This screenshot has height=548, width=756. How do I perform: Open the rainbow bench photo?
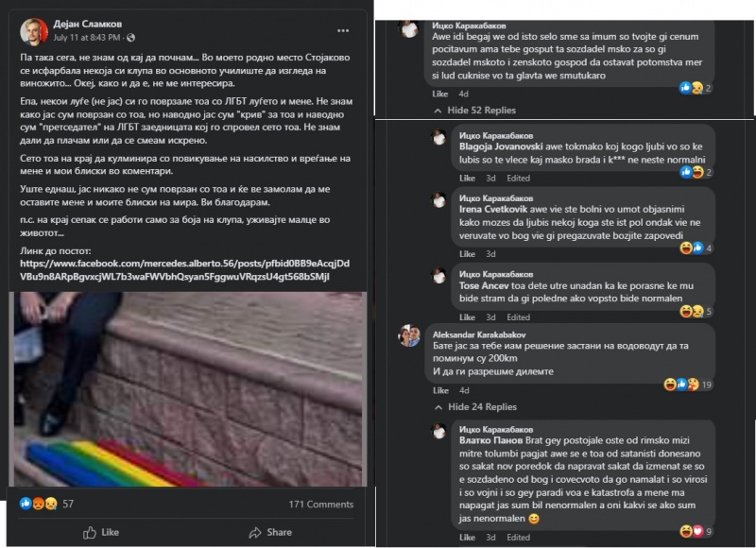tap(188, 389)
